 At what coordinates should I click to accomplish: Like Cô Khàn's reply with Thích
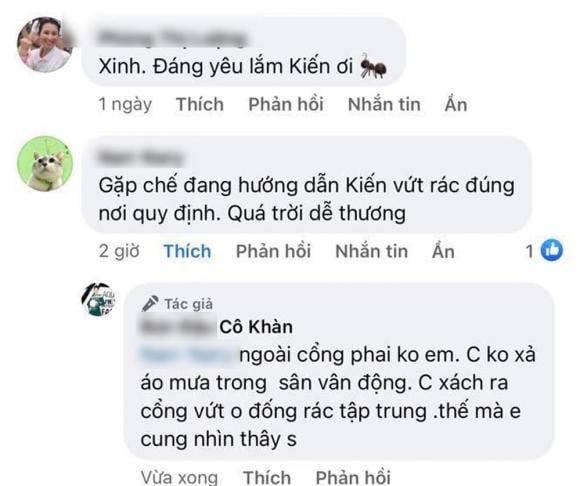(x=267, y=477)
